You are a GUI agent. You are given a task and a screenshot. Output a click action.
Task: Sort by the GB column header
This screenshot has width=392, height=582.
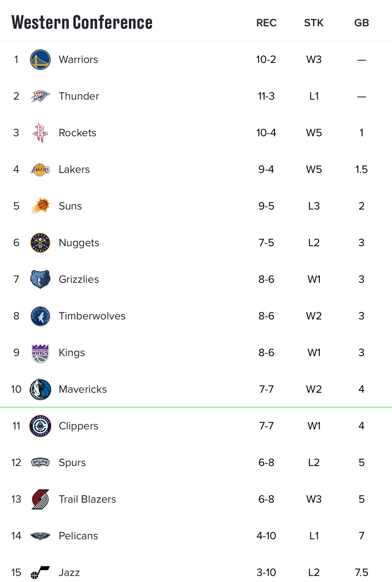pos(361,23)
